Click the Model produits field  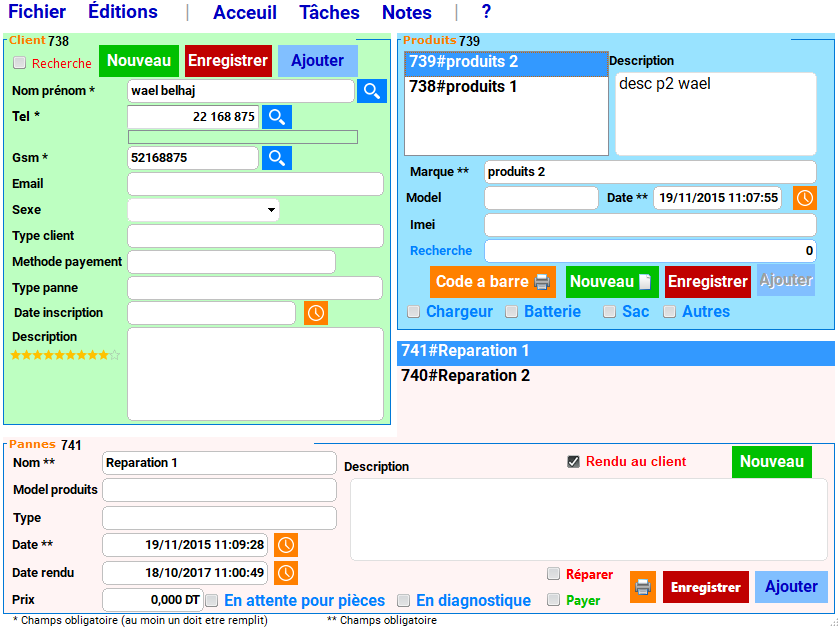pyautogui.click(x=220, y=490)
